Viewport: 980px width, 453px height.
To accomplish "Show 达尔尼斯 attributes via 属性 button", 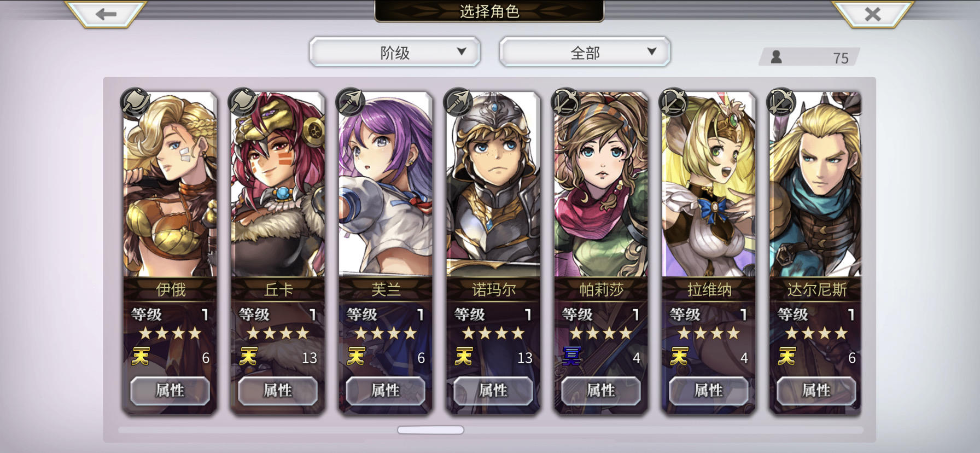I will click(816, 391).
